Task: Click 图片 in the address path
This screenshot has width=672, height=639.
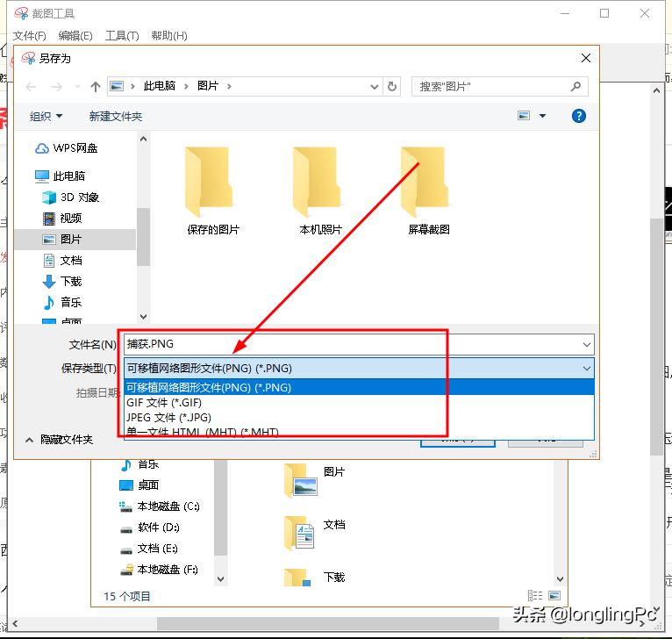Action: pos(208,86)
